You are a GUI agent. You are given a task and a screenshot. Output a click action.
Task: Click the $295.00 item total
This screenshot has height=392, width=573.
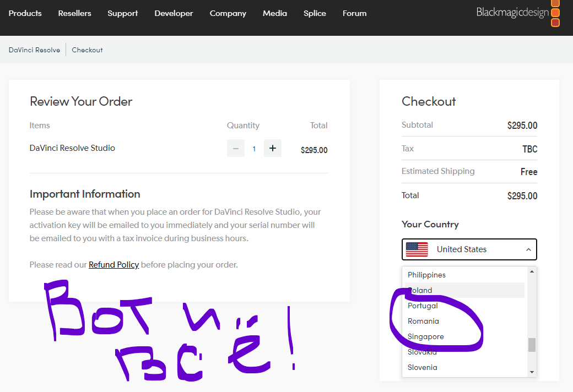tap(314, 150)
